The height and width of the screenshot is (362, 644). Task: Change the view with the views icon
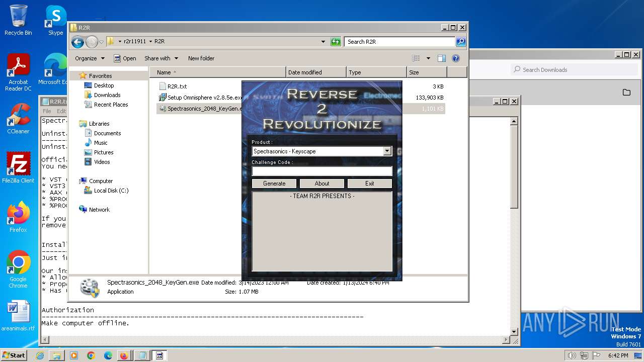(x=416, y=58)
